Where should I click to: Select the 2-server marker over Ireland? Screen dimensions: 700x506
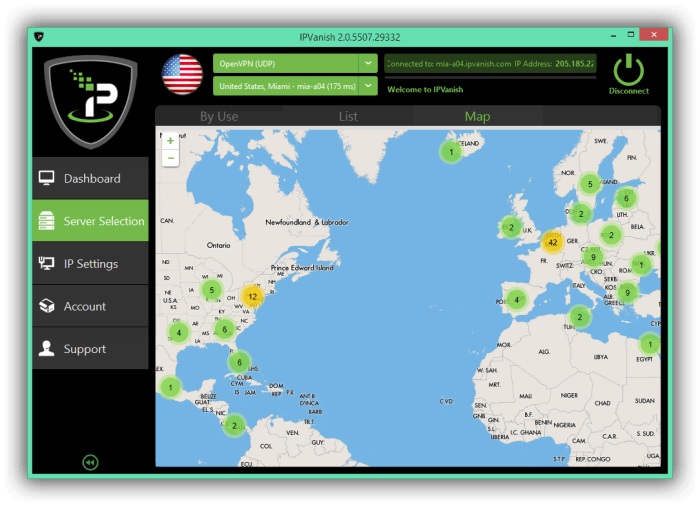tap(511, 228)
